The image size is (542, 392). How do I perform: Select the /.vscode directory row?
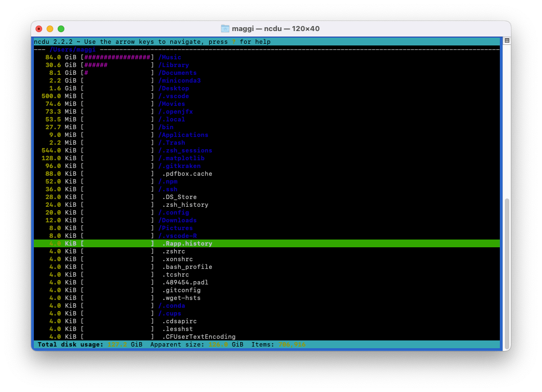click(x=174, y=96)
